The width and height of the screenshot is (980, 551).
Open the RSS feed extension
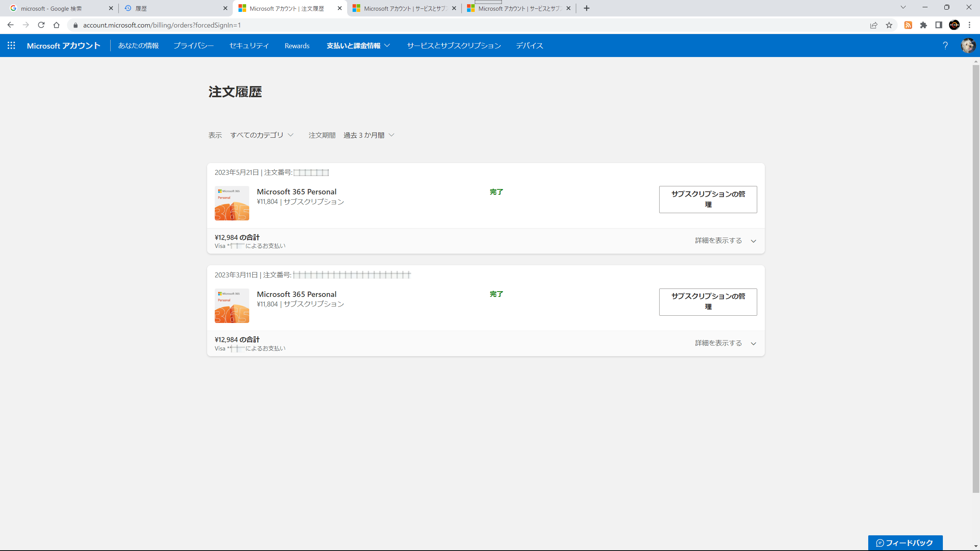coord(908,25)
